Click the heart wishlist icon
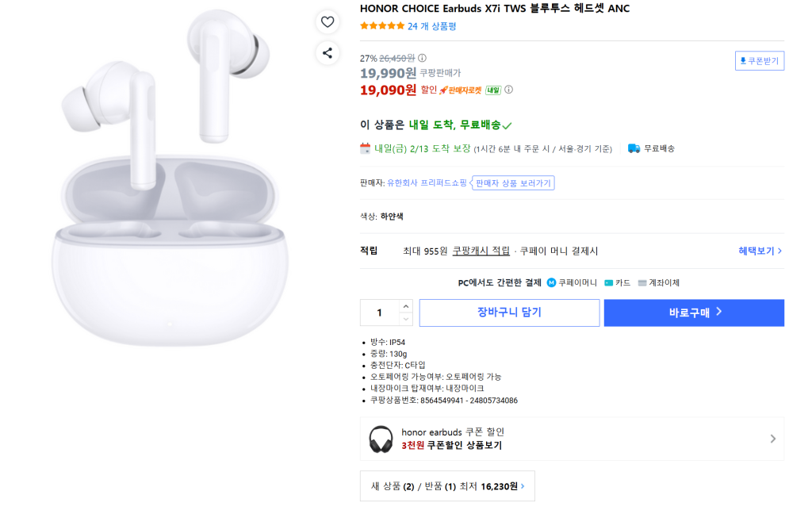This screenshot has height=510, width=812. 327,21
